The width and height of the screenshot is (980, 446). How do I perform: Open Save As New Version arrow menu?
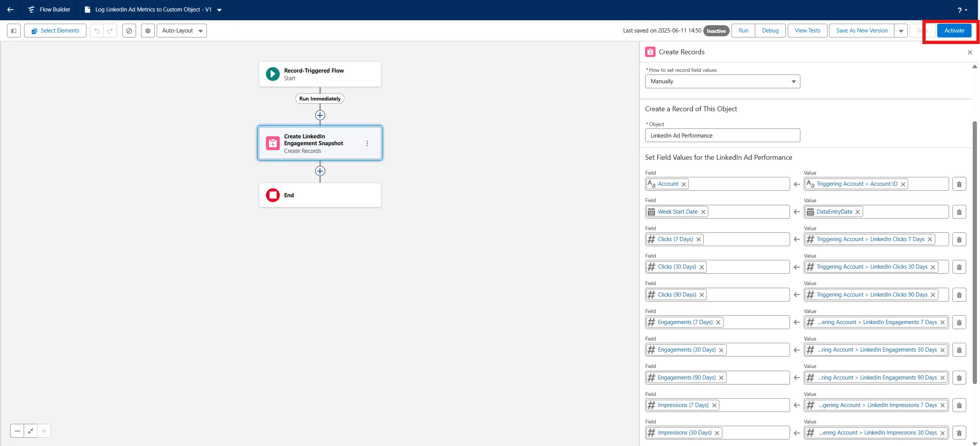901,31
